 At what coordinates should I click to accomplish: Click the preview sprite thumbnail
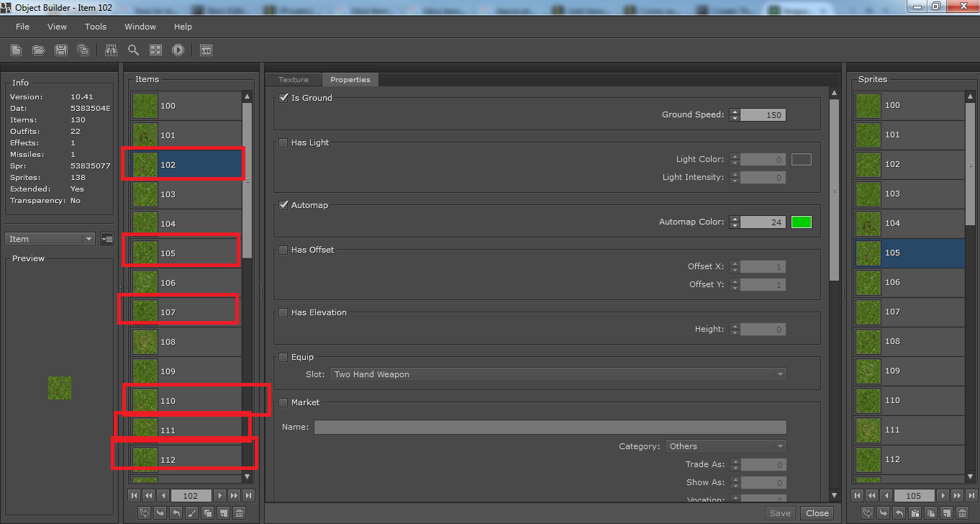[x=60, y=388]
